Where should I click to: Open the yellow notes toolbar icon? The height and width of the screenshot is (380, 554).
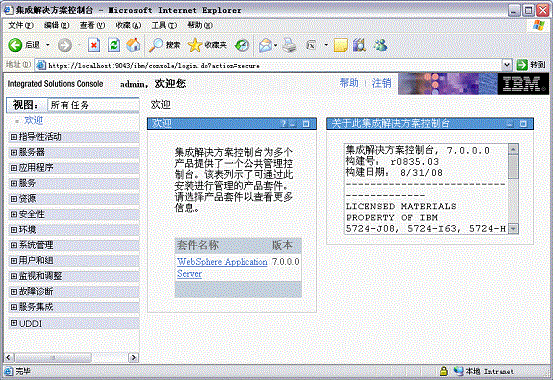pos(340,45)
